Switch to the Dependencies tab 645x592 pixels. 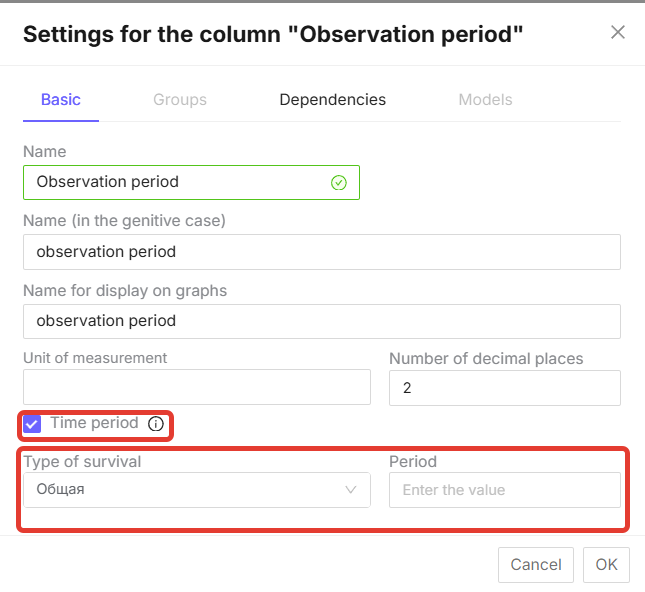click(x=332, y=100)
